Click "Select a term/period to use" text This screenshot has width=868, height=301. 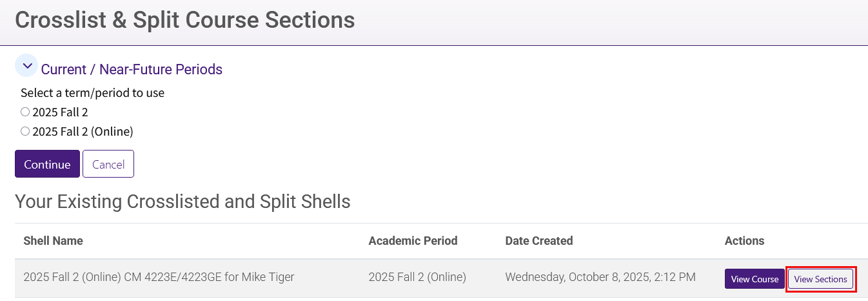[92, 93]
